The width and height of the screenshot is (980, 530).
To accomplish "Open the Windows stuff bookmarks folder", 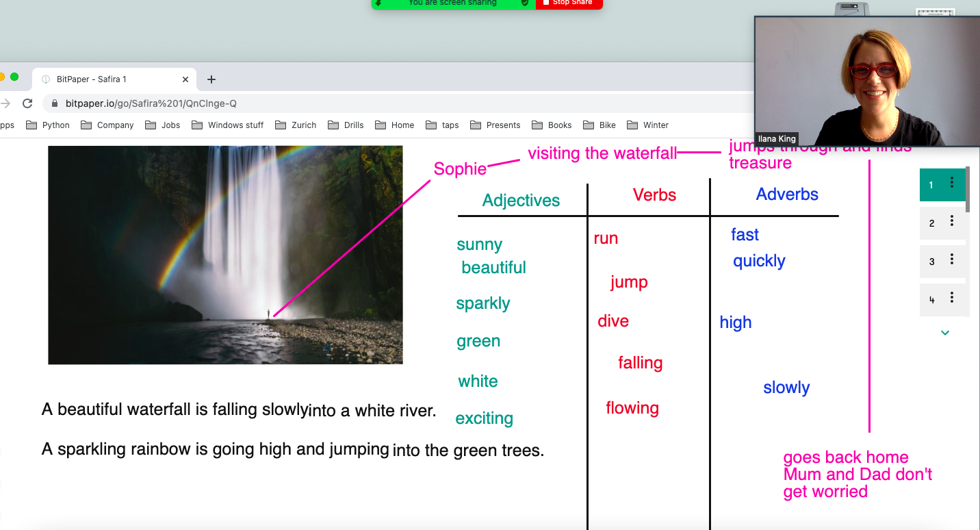I will (x=228, y=125).
